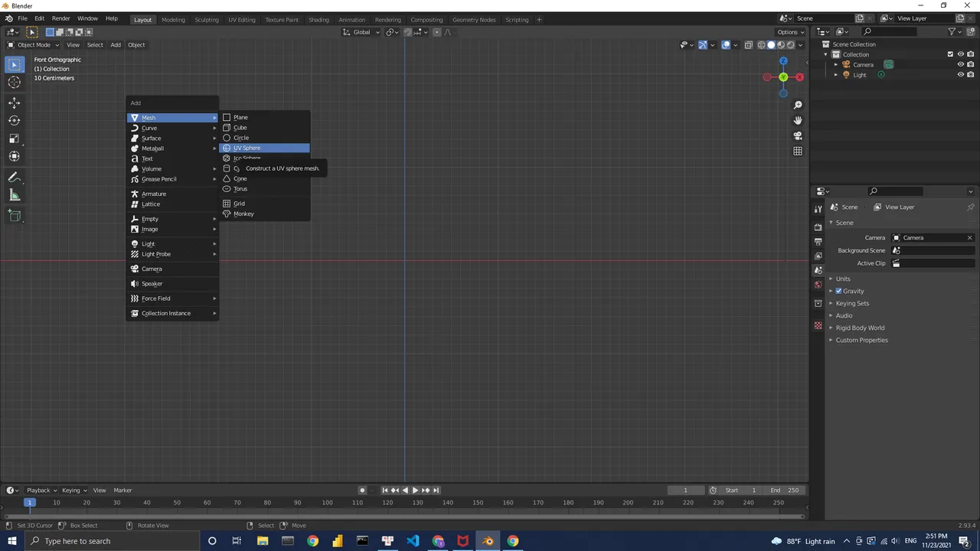Toggle camera view gizmo icon
The width and height of the screenshot is (980, 551).
pos(798,135)
